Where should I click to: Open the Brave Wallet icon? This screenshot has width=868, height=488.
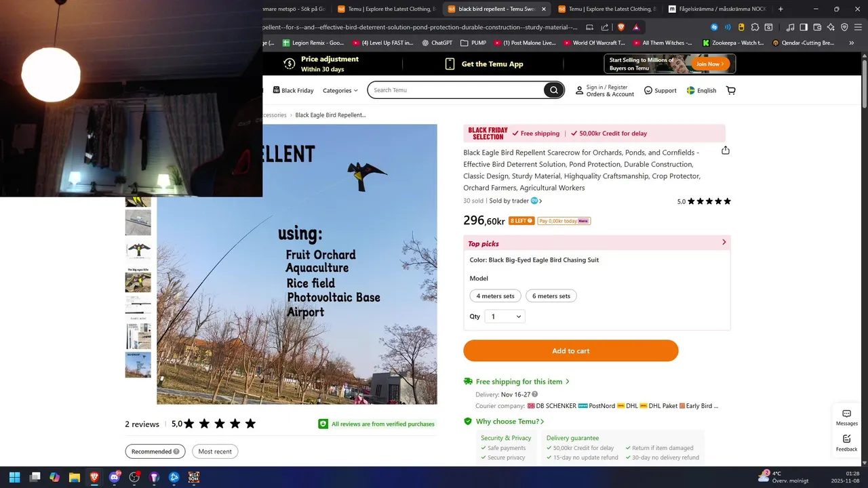coord(817,27)
